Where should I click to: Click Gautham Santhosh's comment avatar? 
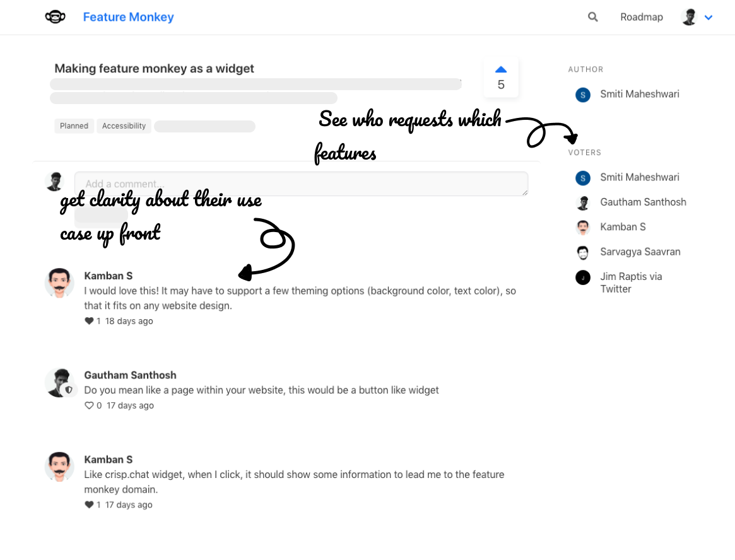59,382
